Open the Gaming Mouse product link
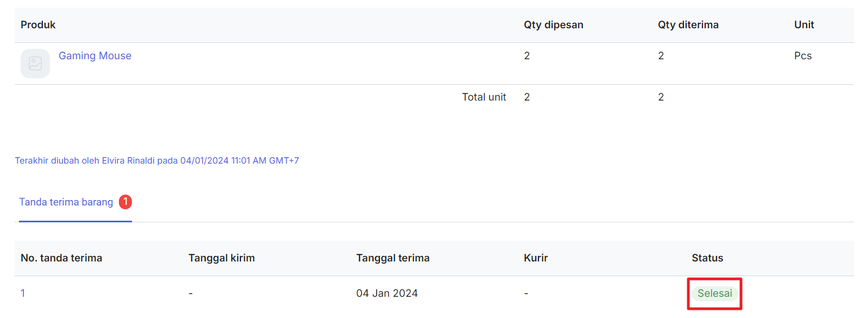Image resolution: width=868 pixels, height=318 pixels. [x=95, y=56]
